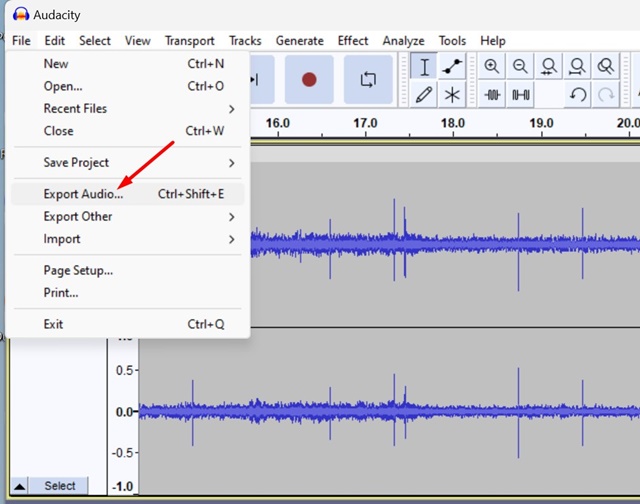The width and height of the screenshot is (640, 504).
Task: Click the 0.5 mark on vertical scale
Action: [x=124, y=370]
